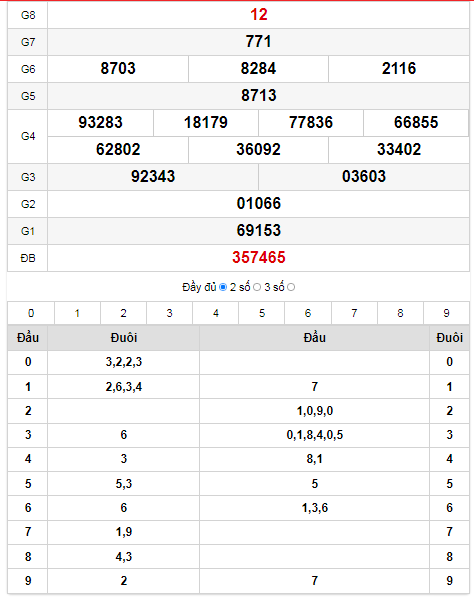Click digit 0 in the number filter row

pos(31,313)
